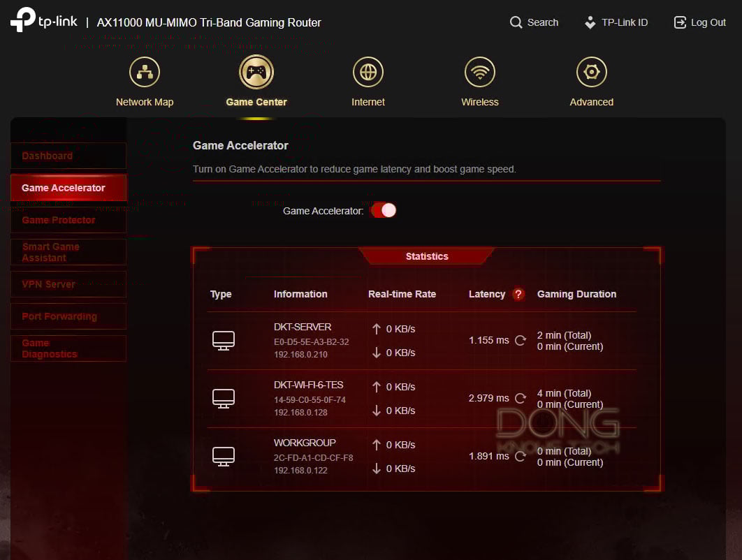Click the Game Accelerator page heading
The image size is (742, 560).
point(240,146)
